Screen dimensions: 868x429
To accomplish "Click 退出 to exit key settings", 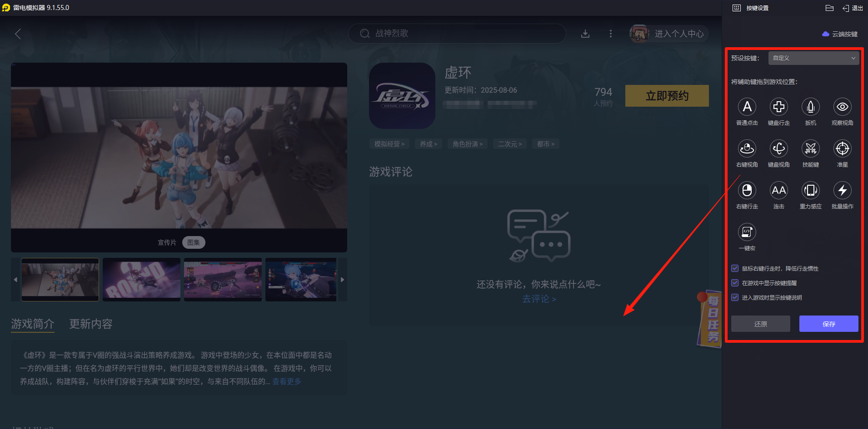I will [853, 8].
